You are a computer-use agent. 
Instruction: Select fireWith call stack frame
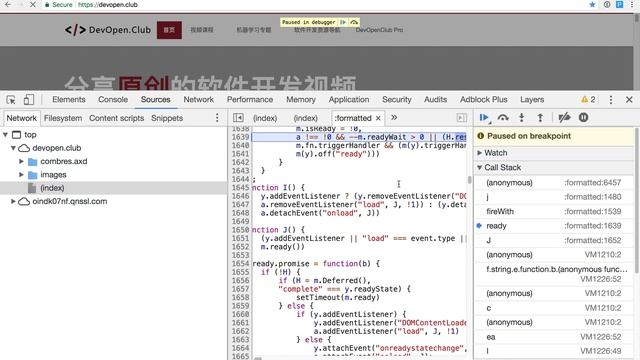point(553,211)
